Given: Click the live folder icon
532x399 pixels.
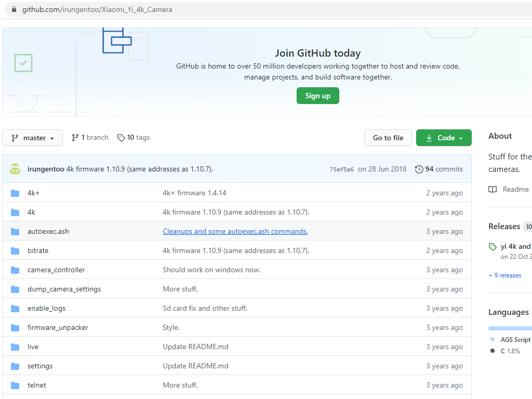Looking at the screenshot, I should [x=15, y=347].
